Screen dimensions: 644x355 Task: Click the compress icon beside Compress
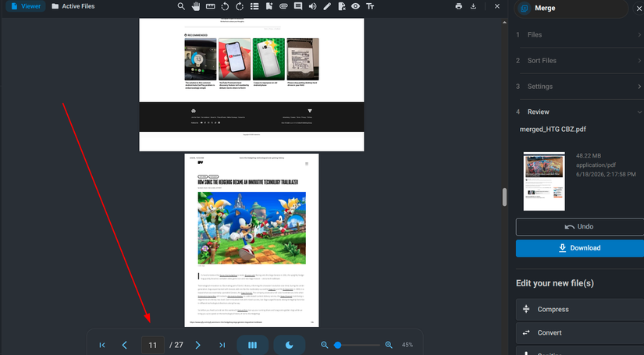pyautogui.click(x=526, y=309)
